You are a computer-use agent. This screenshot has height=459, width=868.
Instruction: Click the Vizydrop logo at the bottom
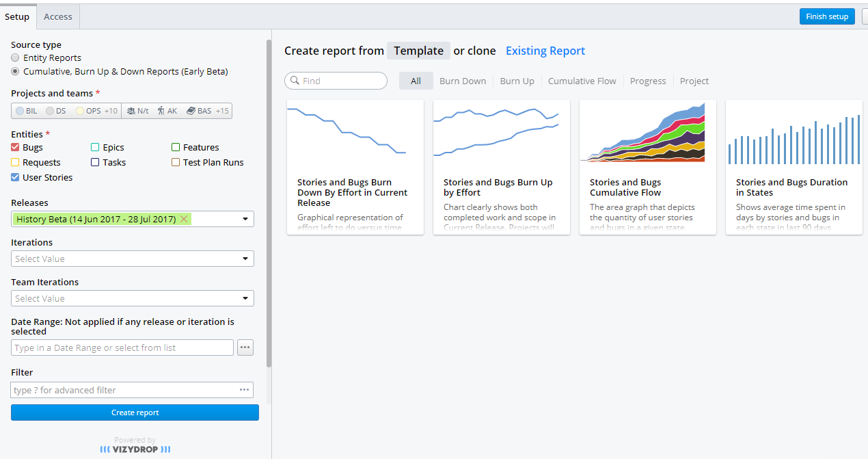135,449
